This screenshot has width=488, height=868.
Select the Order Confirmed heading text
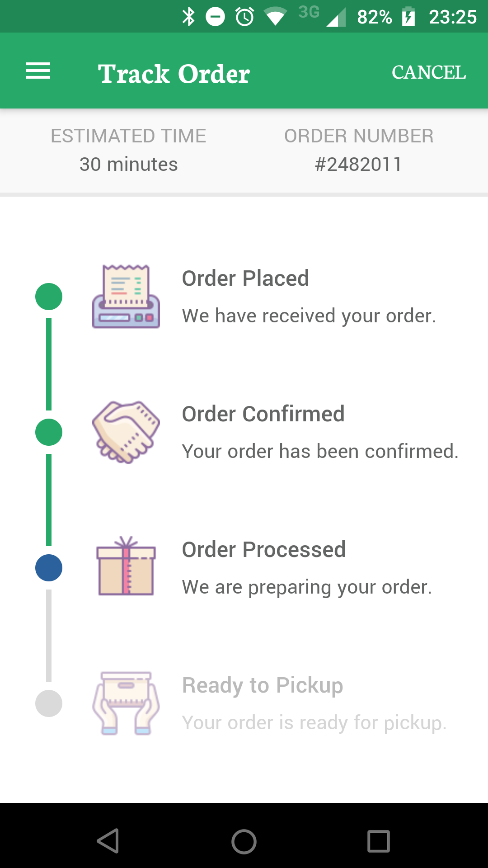[x=263, y=414]
